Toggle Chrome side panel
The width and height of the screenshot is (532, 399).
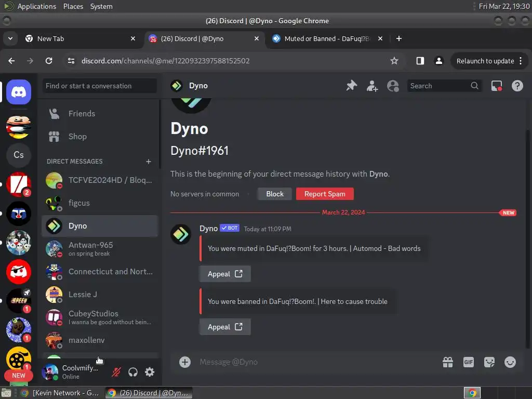(x=420, y=61)
